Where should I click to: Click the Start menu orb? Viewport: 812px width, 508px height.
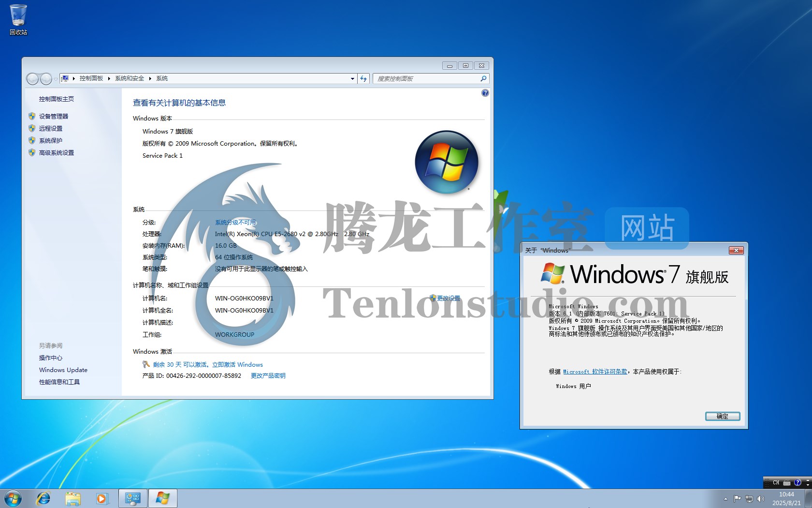tap(13, 498)
